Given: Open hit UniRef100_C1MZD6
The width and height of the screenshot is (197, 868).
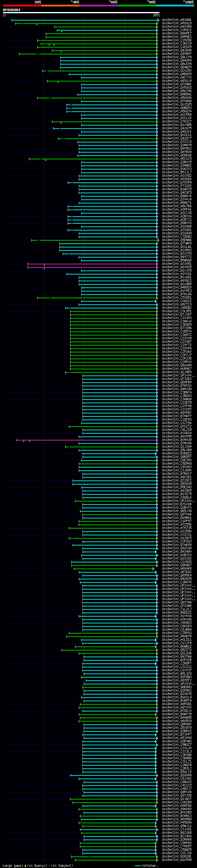Looking at the screenshot, I should 176,40.
